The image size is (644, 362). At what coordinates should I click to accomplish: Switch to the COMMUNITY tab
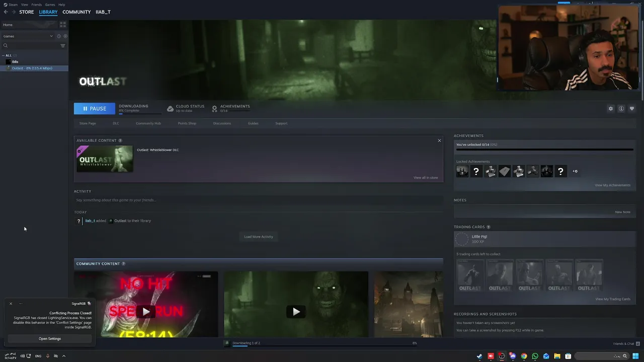76,12
